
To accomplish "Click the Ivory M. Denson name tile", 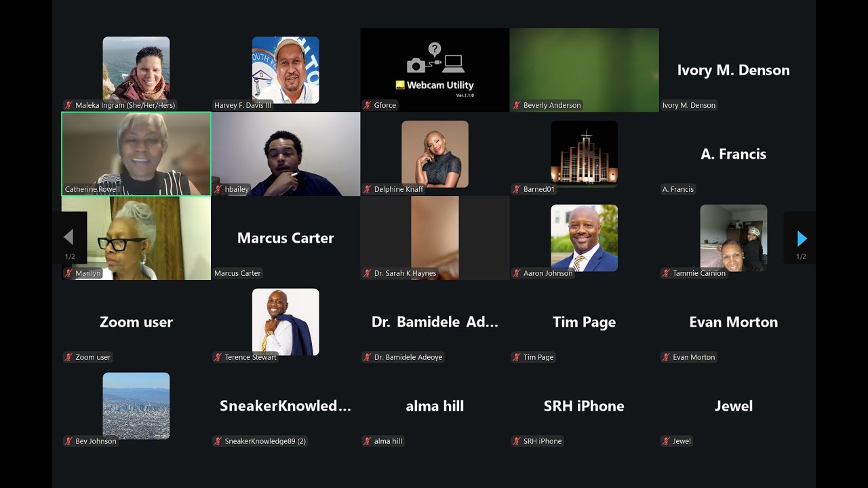I will 733,70.
